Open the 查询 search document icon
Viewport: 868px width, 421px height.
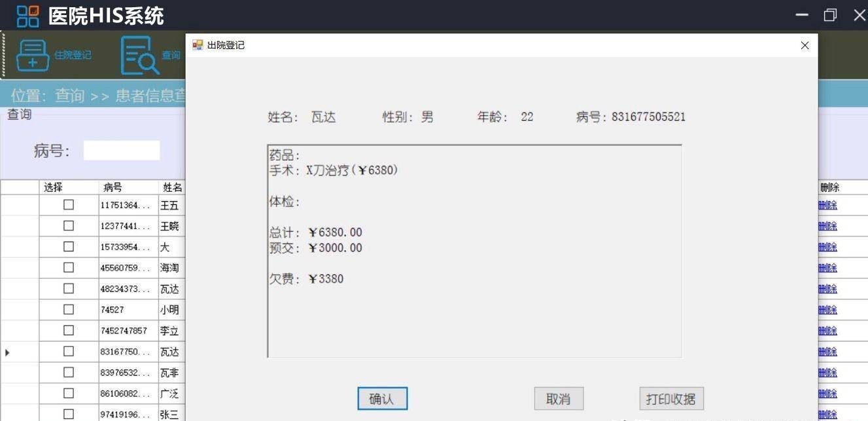click(139, 56)
